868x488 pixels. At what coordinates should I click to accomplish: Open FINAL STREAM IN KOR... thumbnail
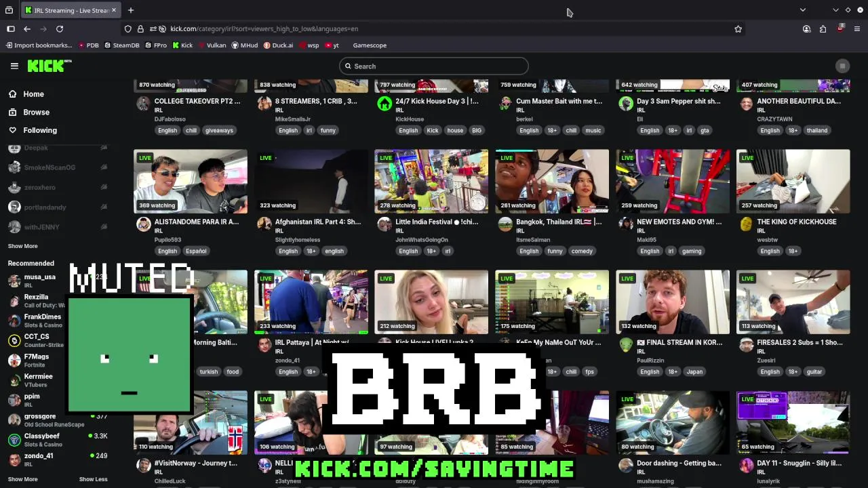[673, 302]
